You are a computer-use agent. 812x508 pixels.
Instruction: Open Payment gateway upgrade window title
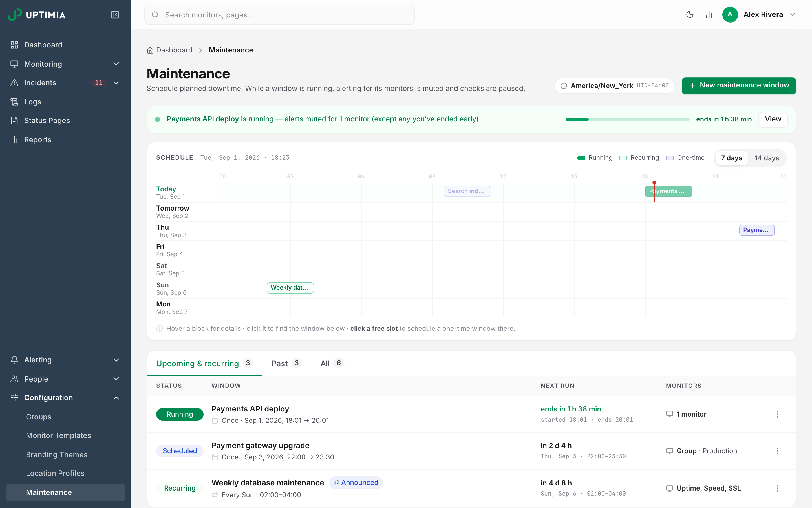point(261,446)
